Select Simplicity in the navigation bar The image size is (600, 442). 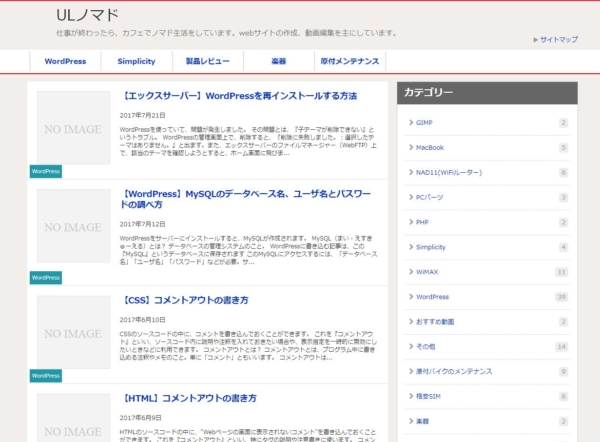click(x=136, y=62)
